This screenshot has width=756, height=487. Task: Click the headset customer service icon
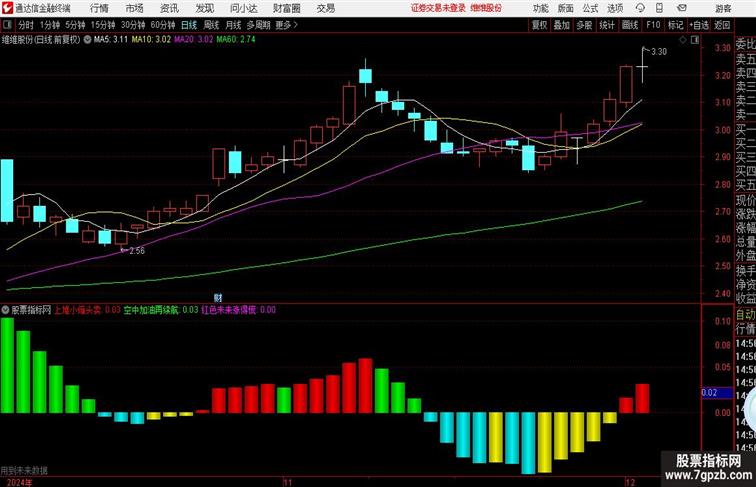pyautogui.click(x=640, y=8)
